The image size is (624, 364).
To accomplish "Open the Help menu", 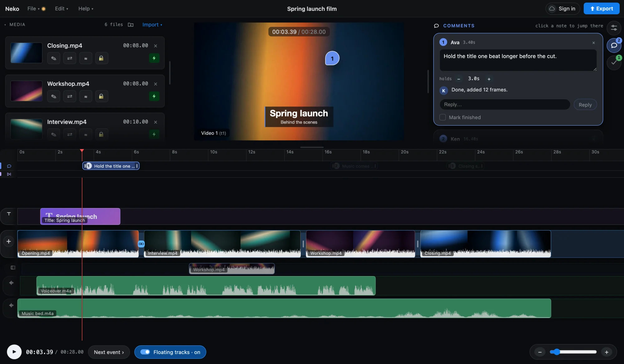I will point(86,9).
